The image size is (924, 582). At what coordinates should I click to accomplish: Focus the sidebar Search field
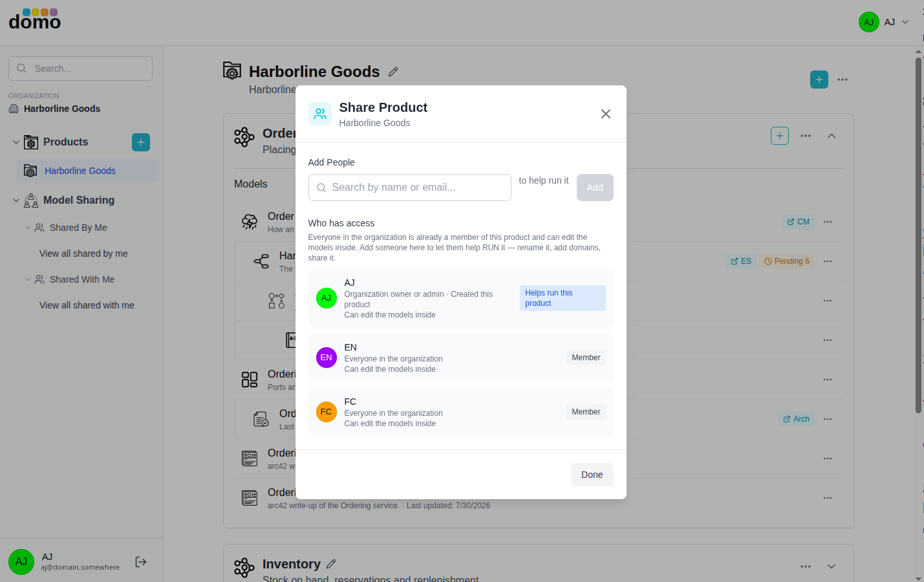(x=80, y=69)
